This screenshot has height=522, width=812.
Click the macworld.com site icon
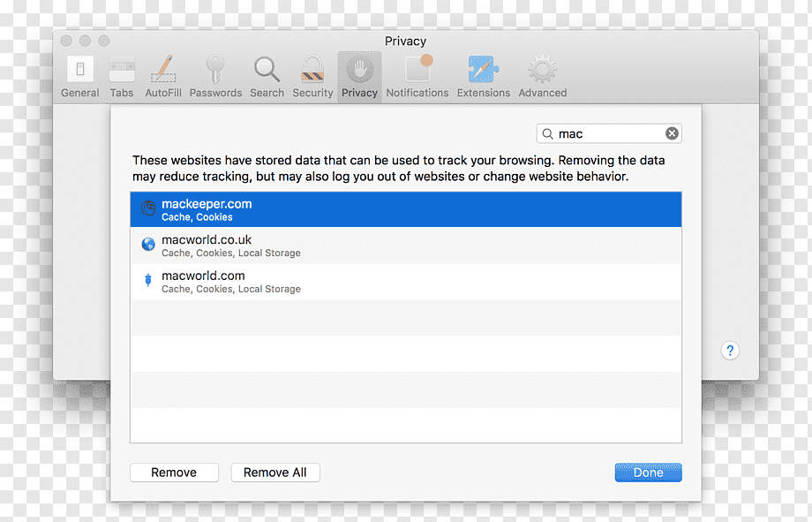click(148, 280)
